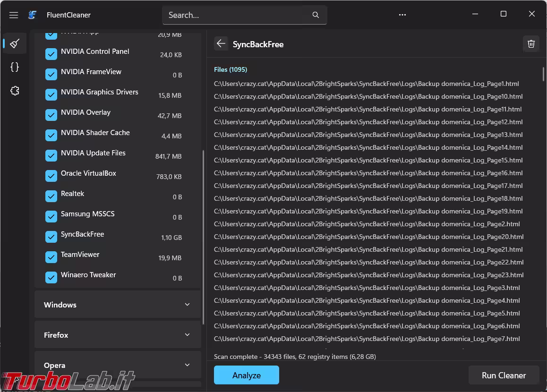Click the 841,7 MB size value
The width and height of the screenshot is (547, 392).
click(168, 156)
